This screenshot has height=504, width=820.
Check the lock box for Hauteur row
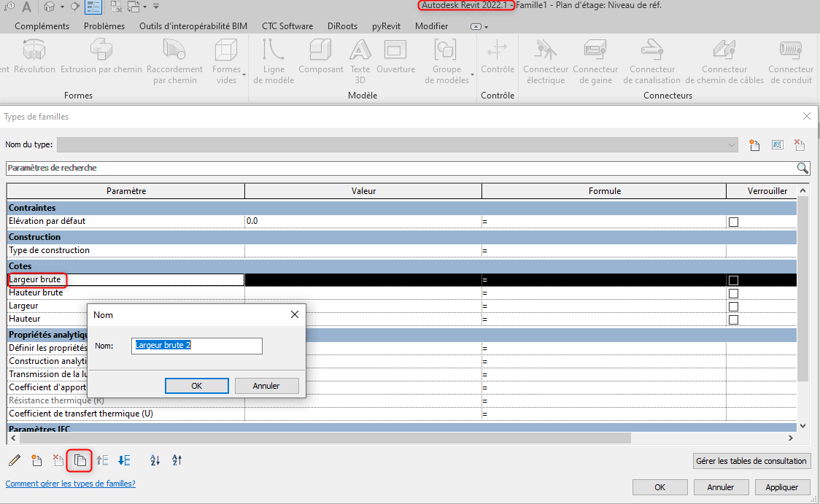(x=733, y=319)
